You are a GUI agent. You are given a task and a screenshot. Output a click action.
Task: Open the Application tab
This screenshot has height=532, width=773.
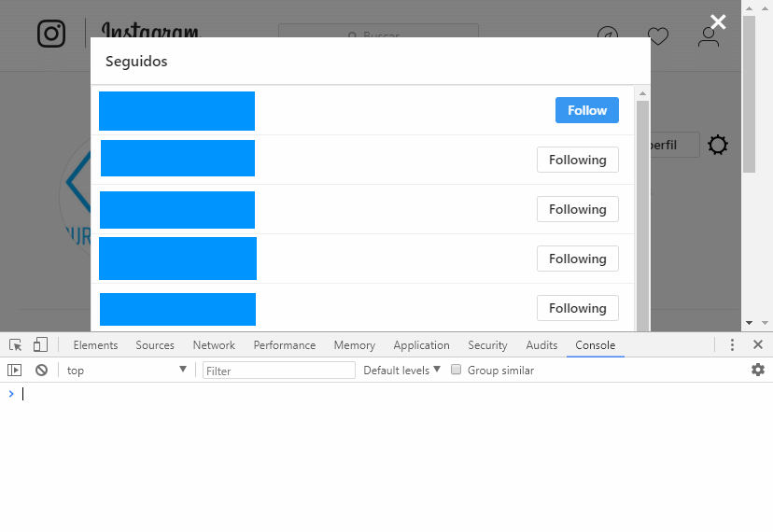click(421, 345)
